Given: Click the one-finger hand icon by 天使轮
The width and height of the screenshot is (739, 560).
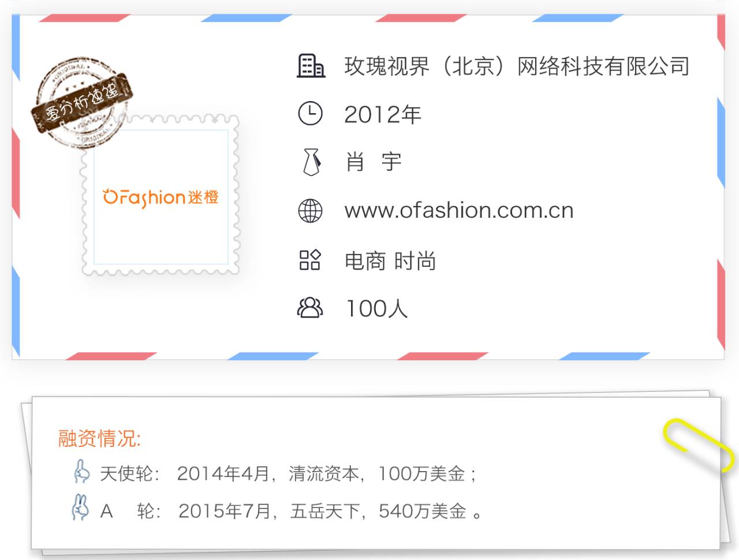Looking at the screenshot, I should (81, 471).
